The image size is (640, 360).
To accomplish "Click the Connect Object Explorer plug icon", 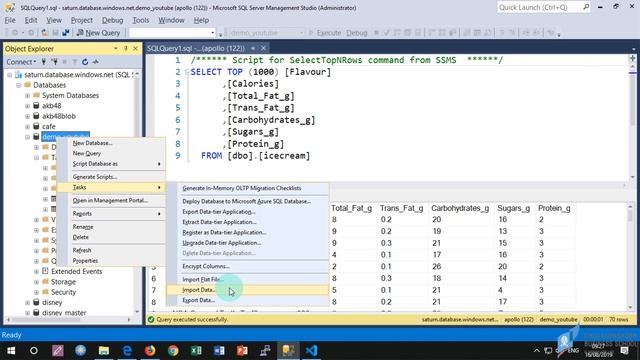I will [x=44, y=62].
